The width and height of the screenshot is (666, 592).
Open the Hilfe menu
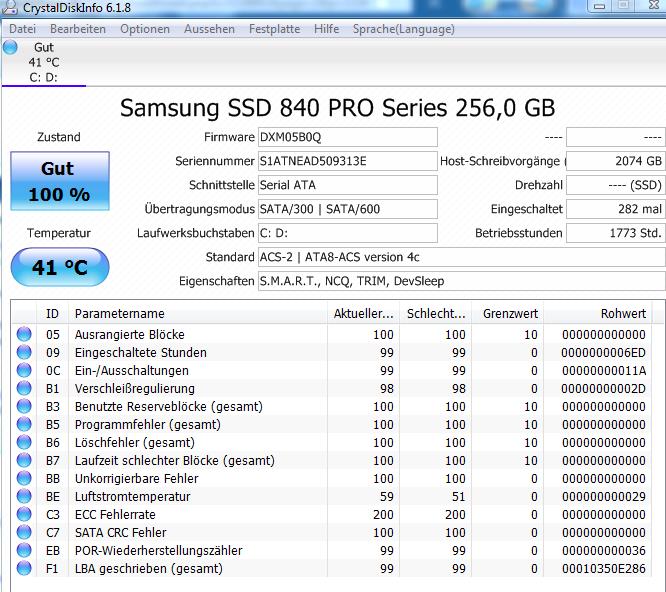click(x=327, y=29)
